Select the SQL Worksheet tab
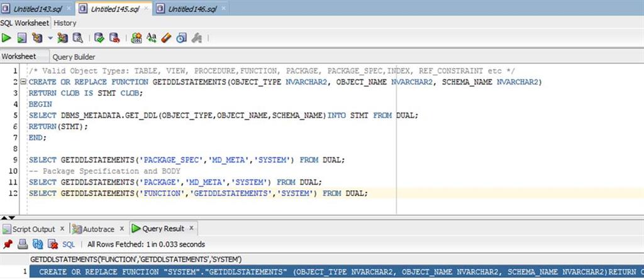This screenshot has height=279, width=644. (x=25, y=23)
